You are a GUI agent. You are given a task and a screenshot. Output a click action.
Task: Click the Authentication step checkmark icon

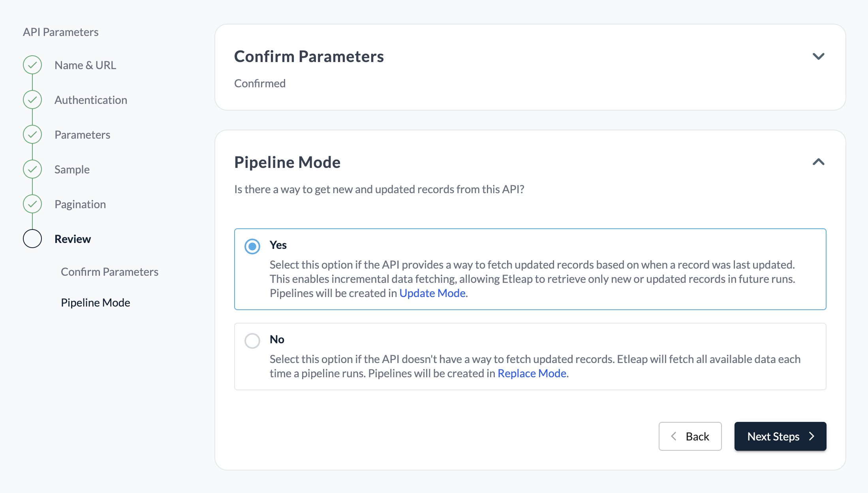[x=32, y=100]
